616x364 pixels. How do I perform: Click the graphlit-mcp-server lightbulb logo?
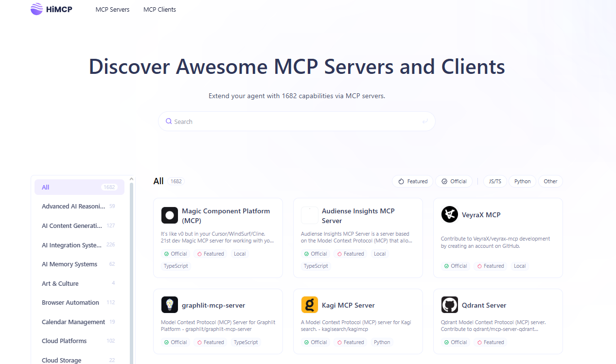tap(170, 305)
